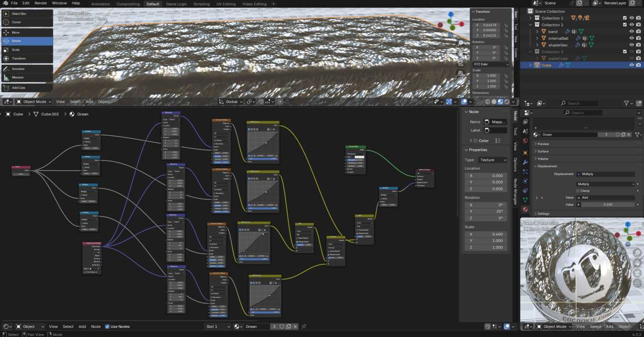Collapse the Collection 2 tree item
The image size is (644, 337).
click(531, 25)
